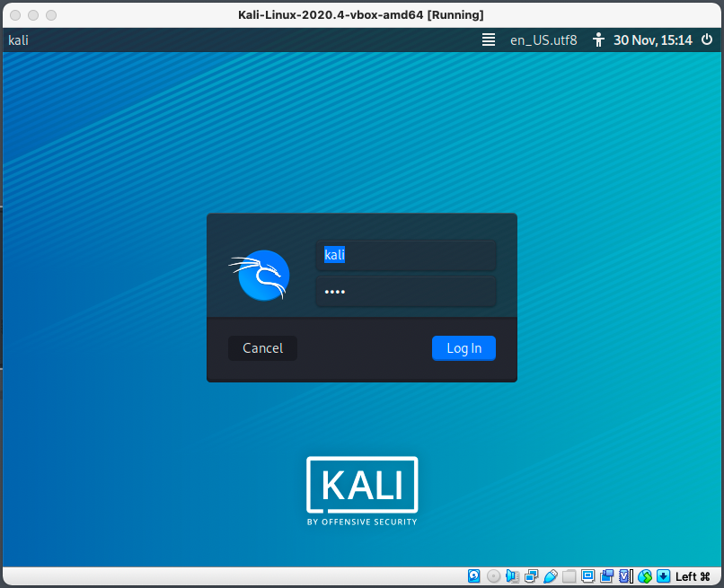
Task: Open the accessibility menu in top panel
Action: [x=599, y=40]
